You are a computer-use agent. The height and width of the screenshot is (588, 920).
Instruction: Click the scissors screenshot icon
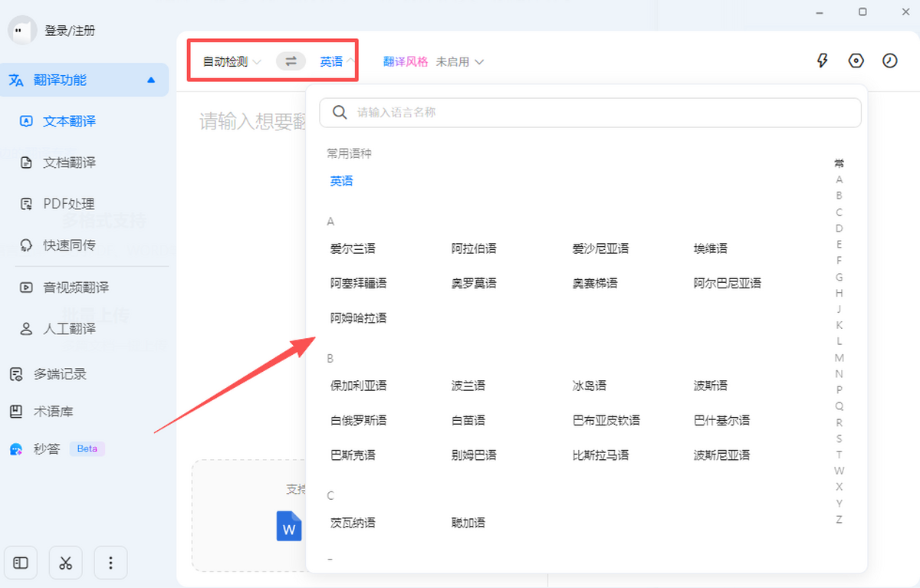(x=65, y=563)
